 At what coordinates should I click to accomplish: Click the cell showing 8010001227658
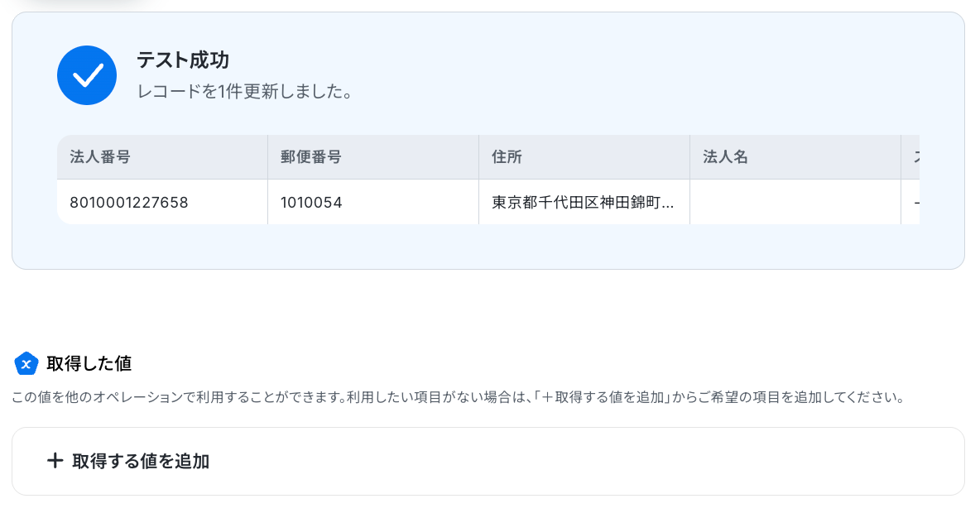[x=162, y=202]
